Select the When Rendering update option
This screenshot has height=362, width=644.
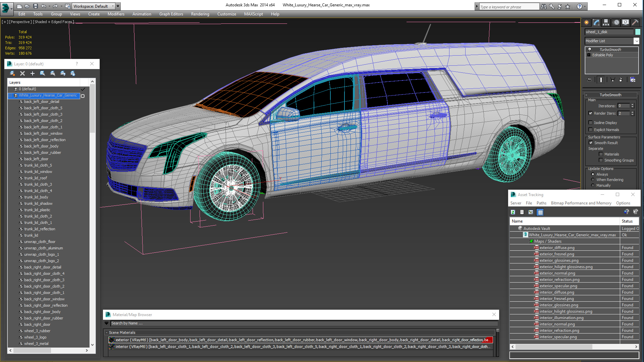pyautogui.click(x=593, y=180)
